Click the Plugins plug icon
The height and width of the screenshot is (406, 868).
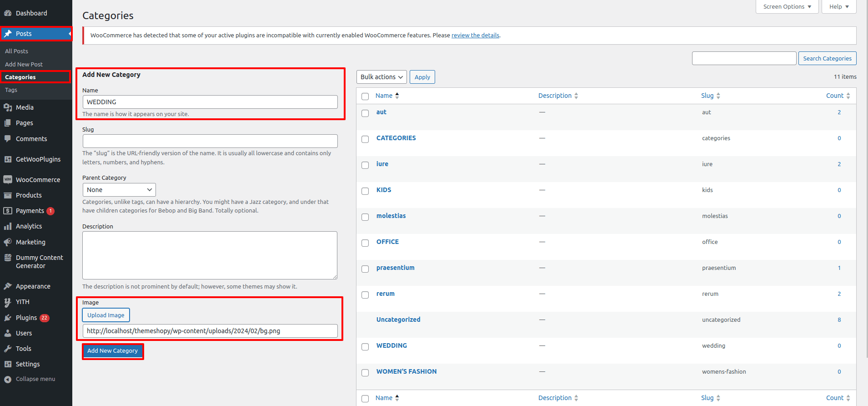(x=8, y=318)
